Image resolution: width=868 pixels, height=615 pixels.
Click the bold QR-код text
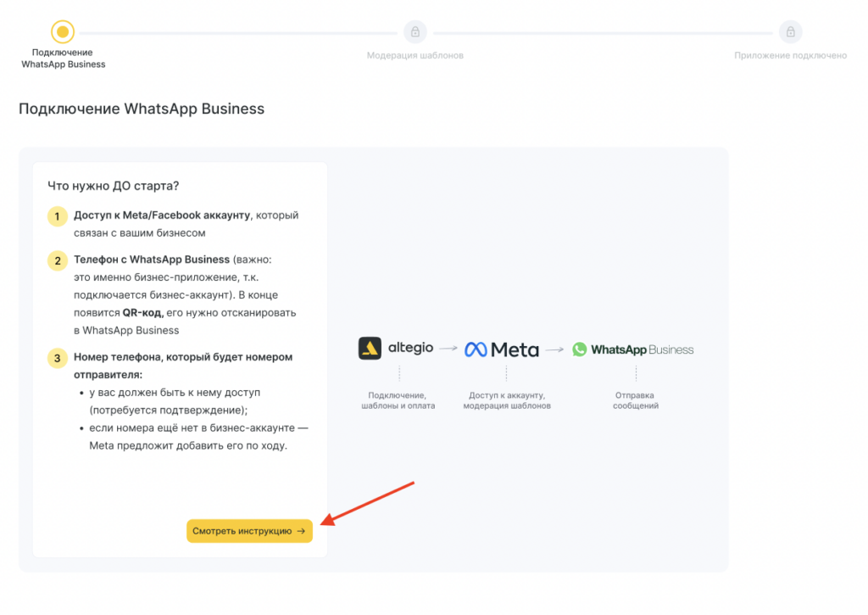(142, 312)
